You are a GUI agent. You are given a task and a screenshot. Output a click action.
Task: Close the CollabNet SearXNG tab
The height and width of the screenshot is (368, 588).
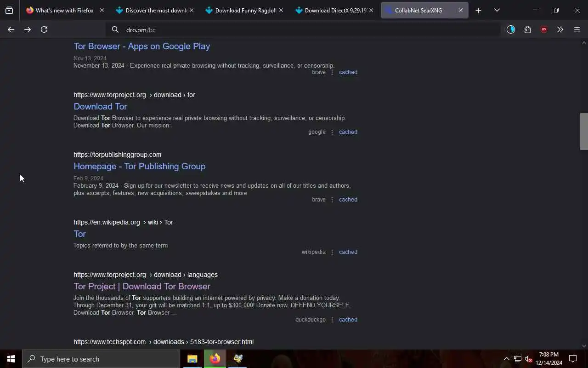pos(461,10)
